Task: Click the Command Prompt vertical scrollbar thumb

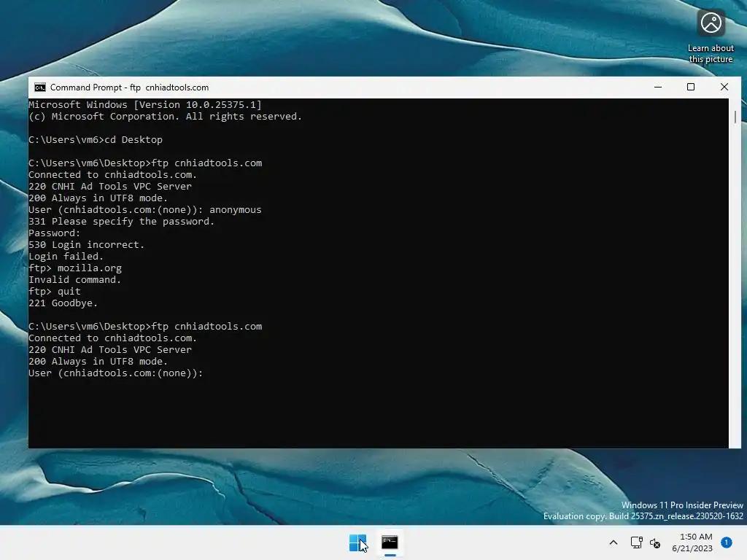Action: coord(735,117)
